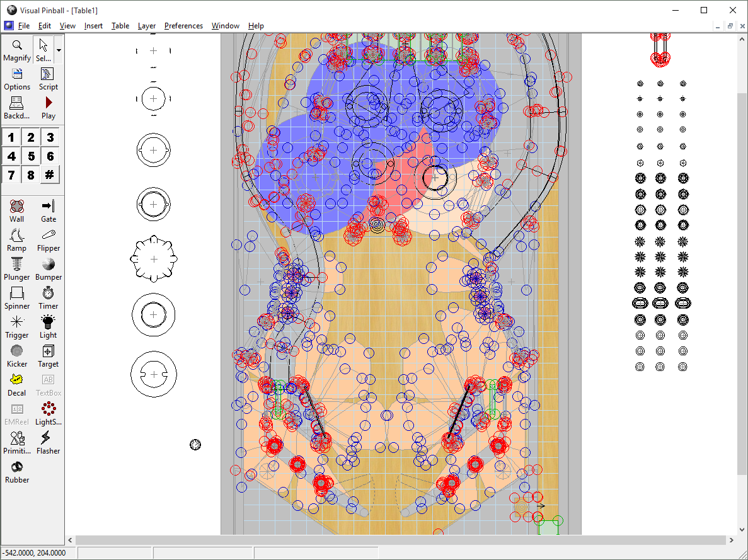The image size is (748, 560).
Task: Toggle the layer 8 button
Action: [x=31, y=175]
